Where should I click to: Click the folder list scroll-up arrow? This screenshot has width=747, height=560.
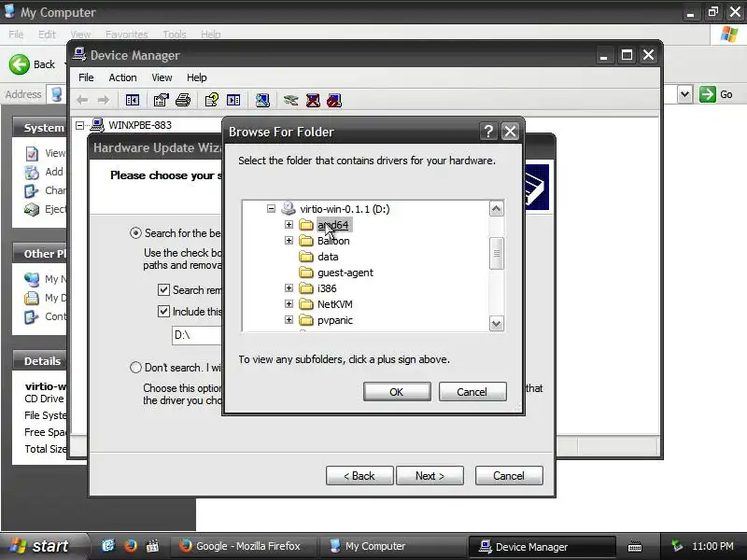click(x=497, y=208)
